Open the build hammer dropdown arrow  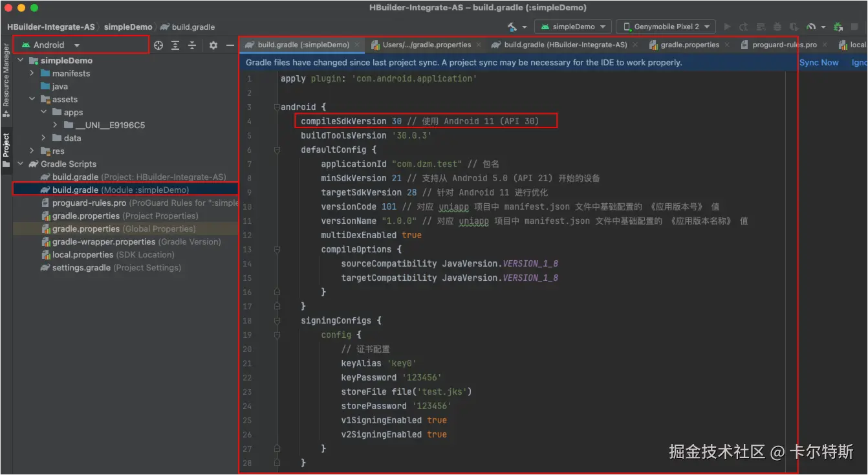(525, 27)
